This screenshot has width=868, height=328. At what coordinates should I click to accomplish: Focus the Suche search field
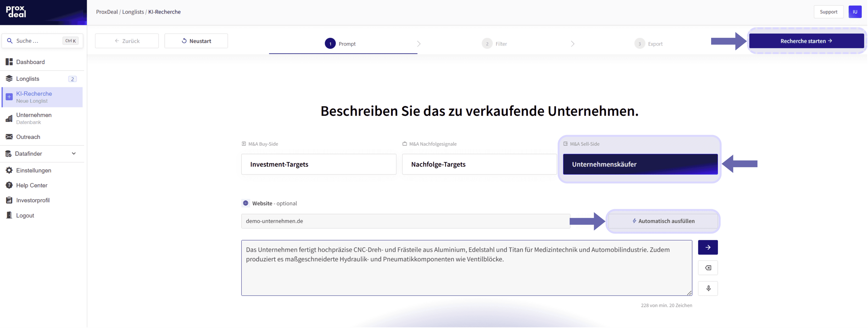tap(42, 41)
